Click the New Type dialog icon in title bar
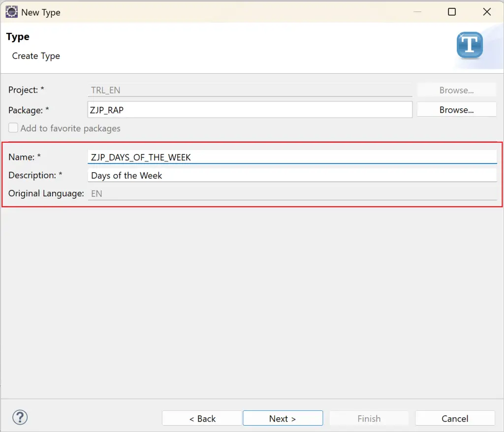Viewport: 504px width, 432px height. [11, 11]
